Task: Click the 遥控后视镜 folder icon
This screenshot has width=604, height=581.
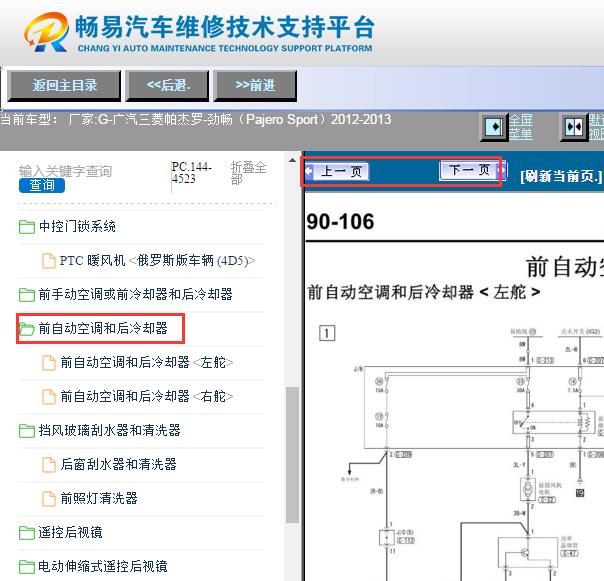Action: click(27, 532)
